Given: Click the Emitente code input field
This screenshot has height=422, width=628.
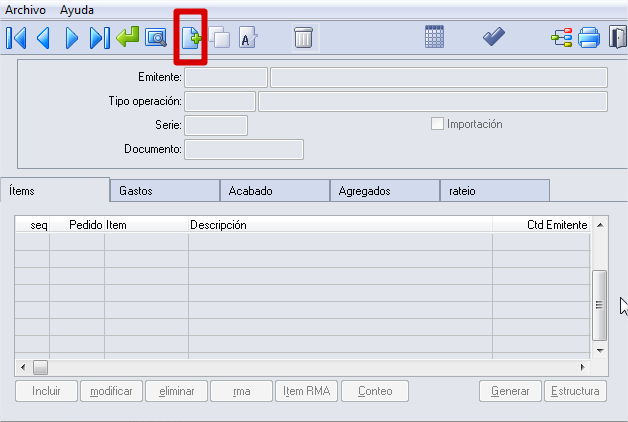Looking at the screenshot, I should pyautogui.click(x=226, y=77).
